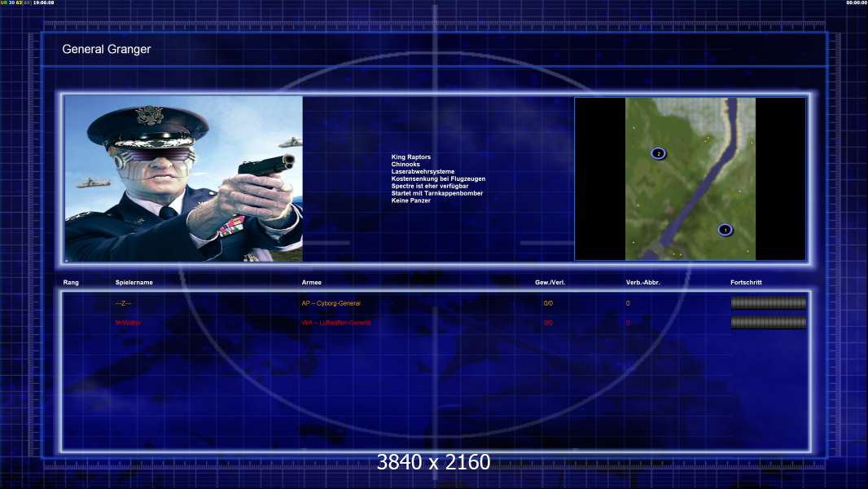This screenshot has height=489, width=868.
Task: Click the General Granger portrait image
Action: [x=184, y=178]
